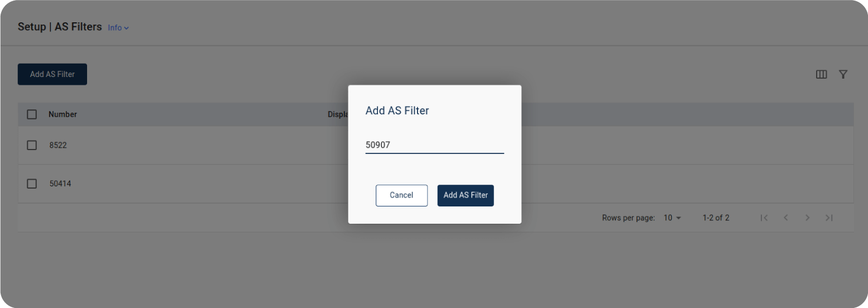The image size is (868, 308).
Task: Toggle the select-all header checkbox
Action: (32, 114)
